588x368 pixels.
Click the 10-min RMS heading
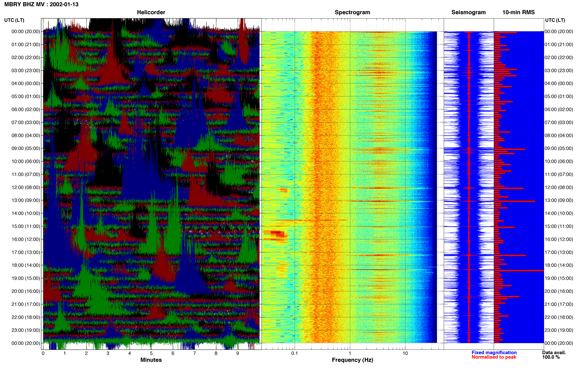tap(518, 12)
